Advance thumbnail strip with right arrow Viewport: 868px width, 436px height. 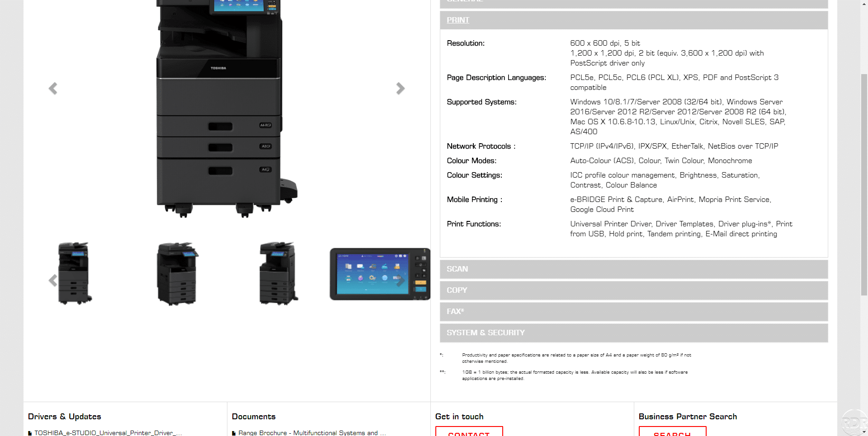tap(400, 281)
